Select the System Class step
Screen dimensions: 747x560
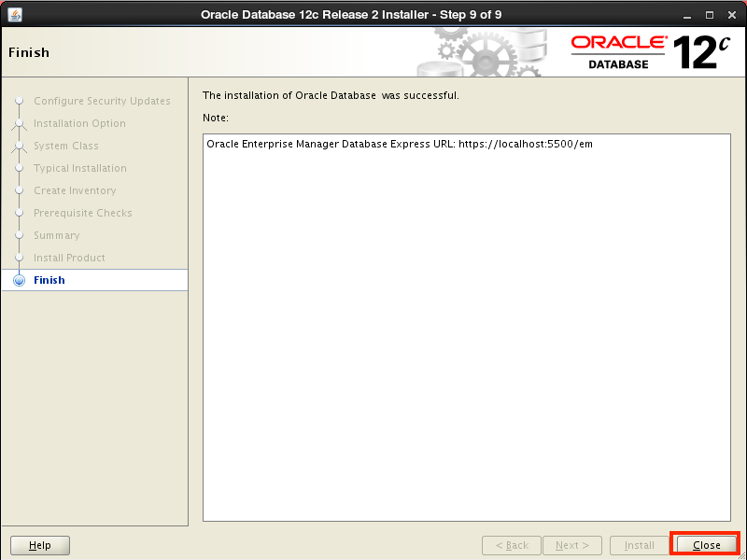66,146
